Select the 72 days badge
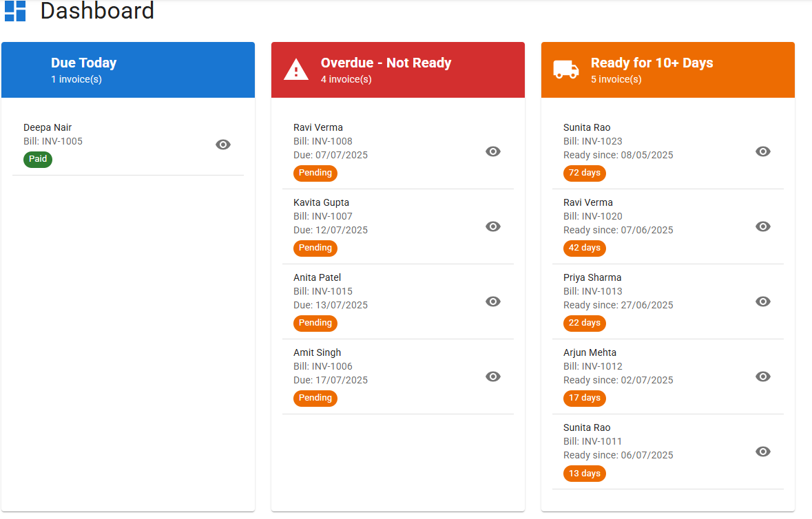The image size is (812, 519). [x=585, y=173]
